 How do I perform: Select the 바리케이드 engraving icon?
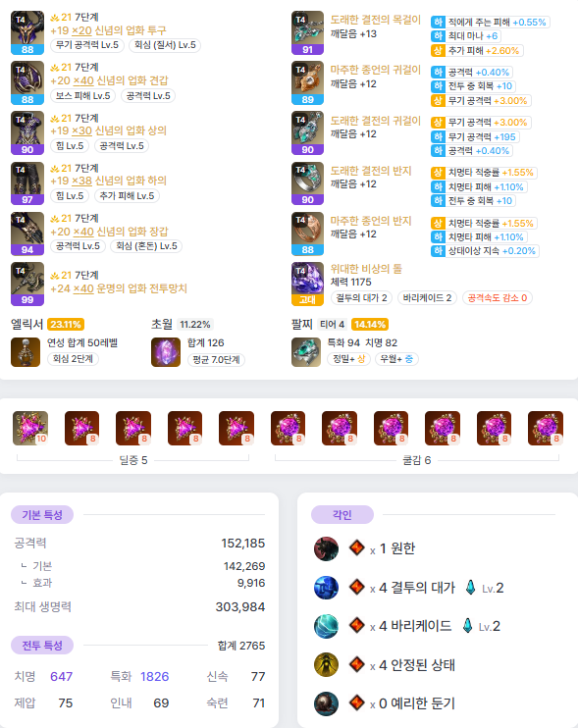tap(326, 626)
